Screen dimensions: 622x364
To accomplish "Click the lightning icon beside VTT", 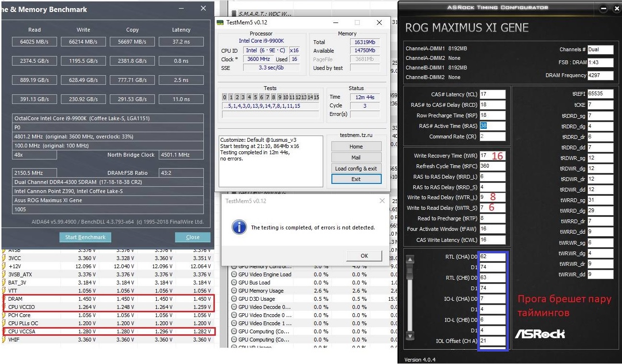I will (3, 291).
